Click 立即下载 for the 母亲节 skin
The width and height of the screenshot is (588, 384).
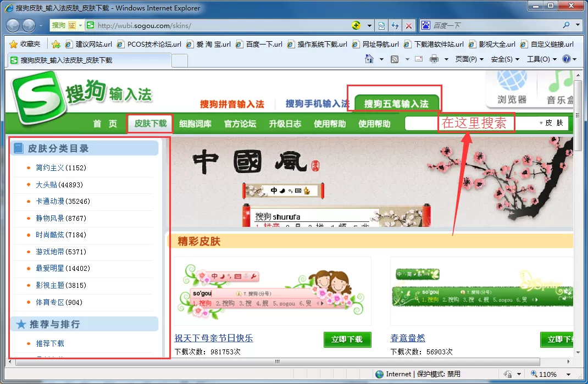347,340
